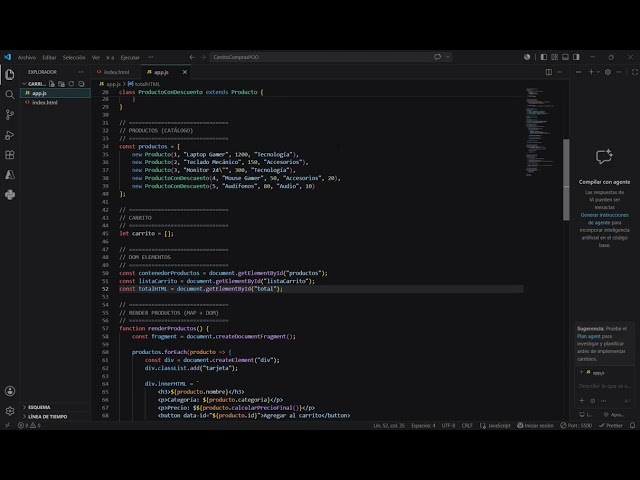
Task: Open notifications bell in status bar
Action: 632,425
